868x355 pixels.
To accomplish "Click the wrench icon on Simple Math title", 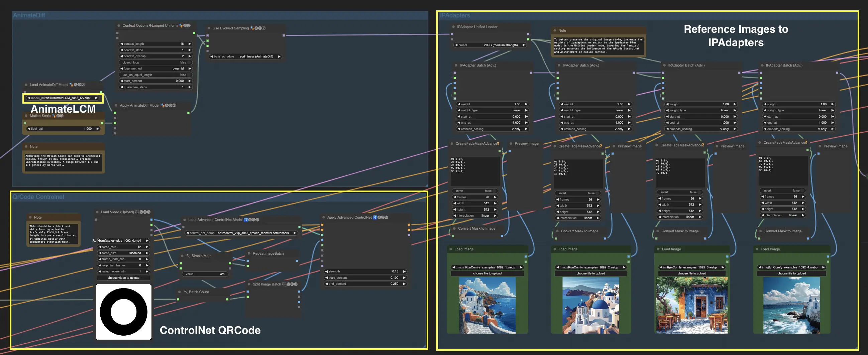I will pyautogui.click(x=188, y=256).
